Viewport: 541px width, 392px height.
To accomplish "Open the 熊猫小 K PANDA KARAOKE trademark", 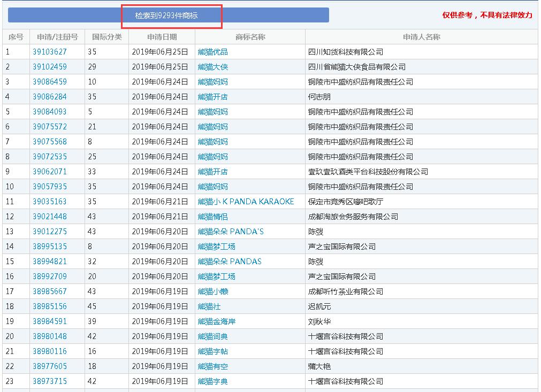I will click(x=246, y=202).
